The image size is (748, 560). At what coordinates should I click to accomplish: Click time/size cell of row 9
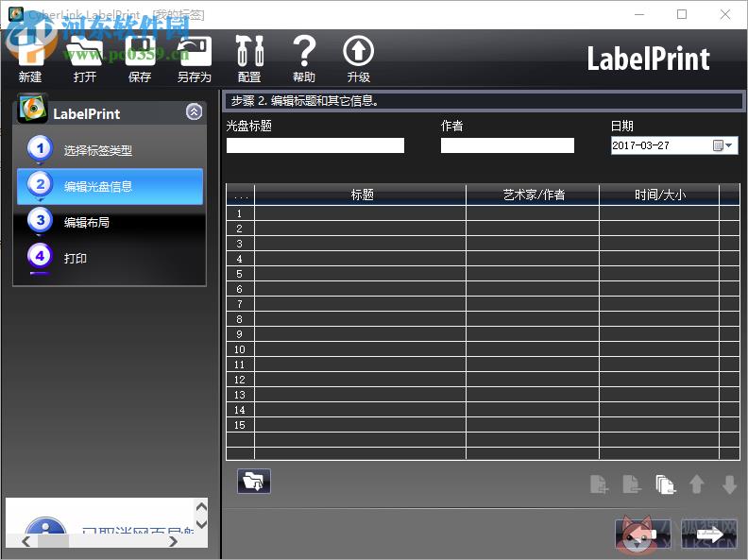(x=659, y=334)
